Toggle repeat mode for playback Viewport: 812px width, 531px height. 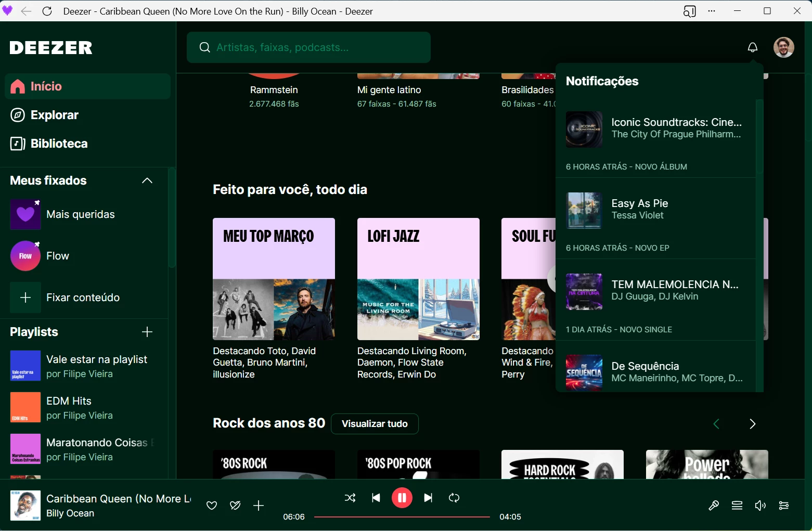[454, 498]
